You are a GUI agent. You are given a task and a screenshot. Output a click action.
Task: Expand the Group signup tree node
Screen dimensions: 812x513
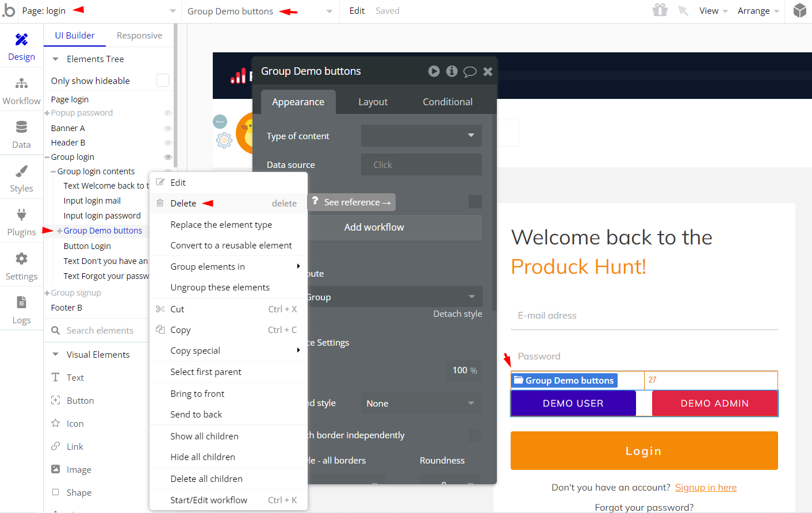[47, 293]
